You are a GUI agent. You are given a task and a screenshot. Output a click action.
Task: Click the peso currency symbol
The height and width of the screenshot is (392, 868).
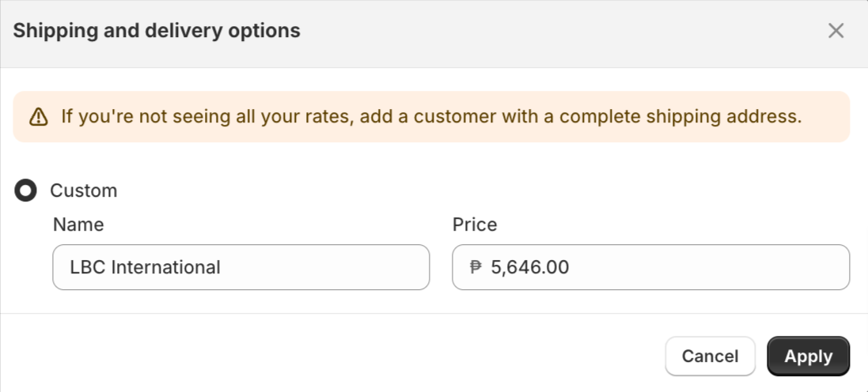pos(476,267)
